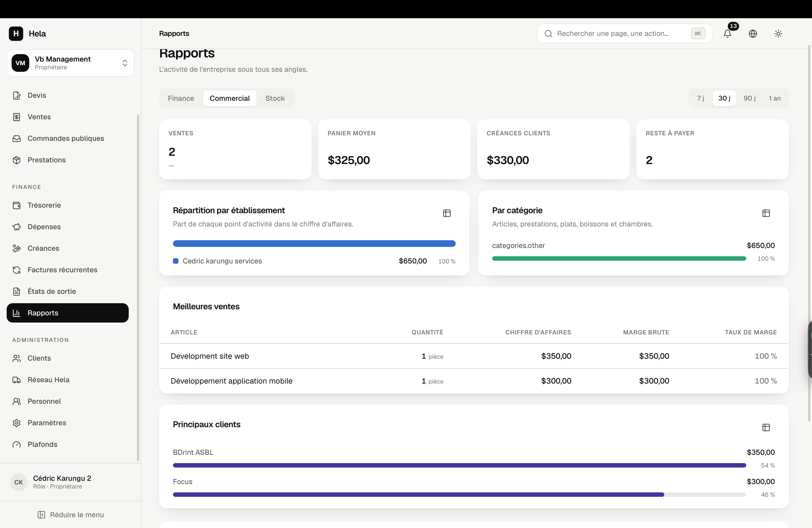Click the CK user avatar

(x=19, y=482)
